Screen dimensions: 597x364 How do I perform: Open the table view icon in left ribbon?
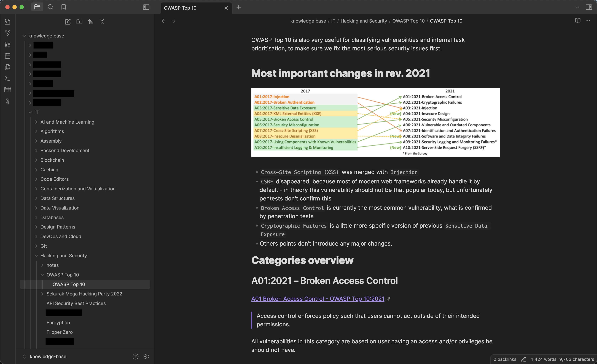(x=7, y=90)
